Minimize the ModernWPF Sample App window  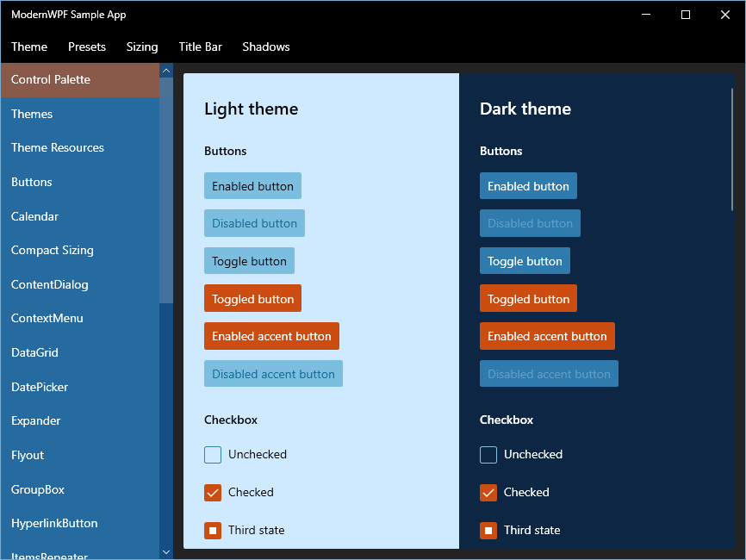(x=646, y=15)
